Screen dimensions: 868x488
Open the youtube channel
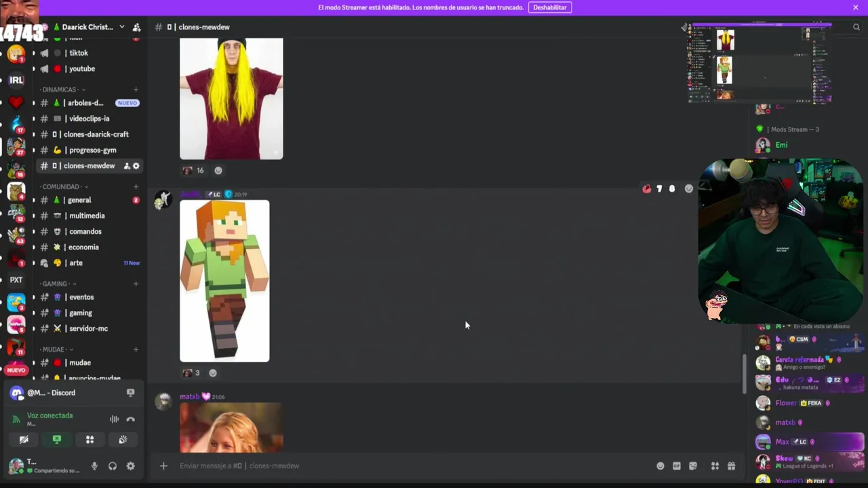coord(88,68)
